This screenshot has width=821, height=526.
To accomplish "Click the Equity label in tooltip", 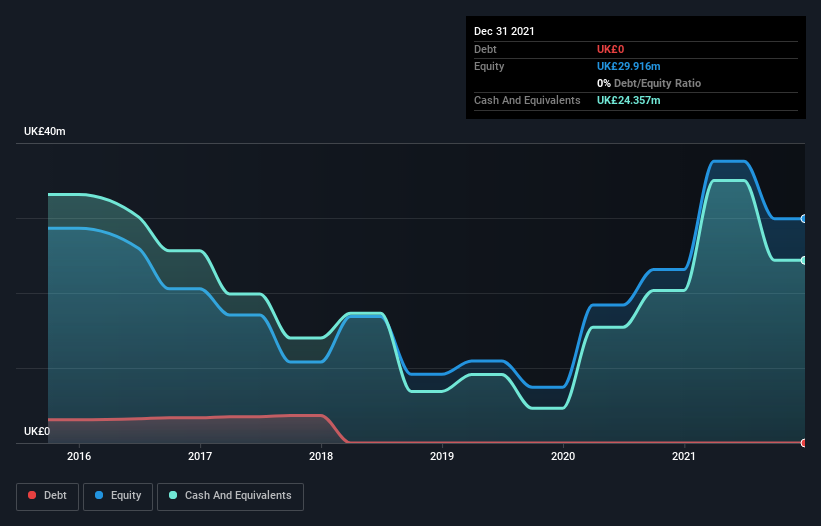I will 489,66.
